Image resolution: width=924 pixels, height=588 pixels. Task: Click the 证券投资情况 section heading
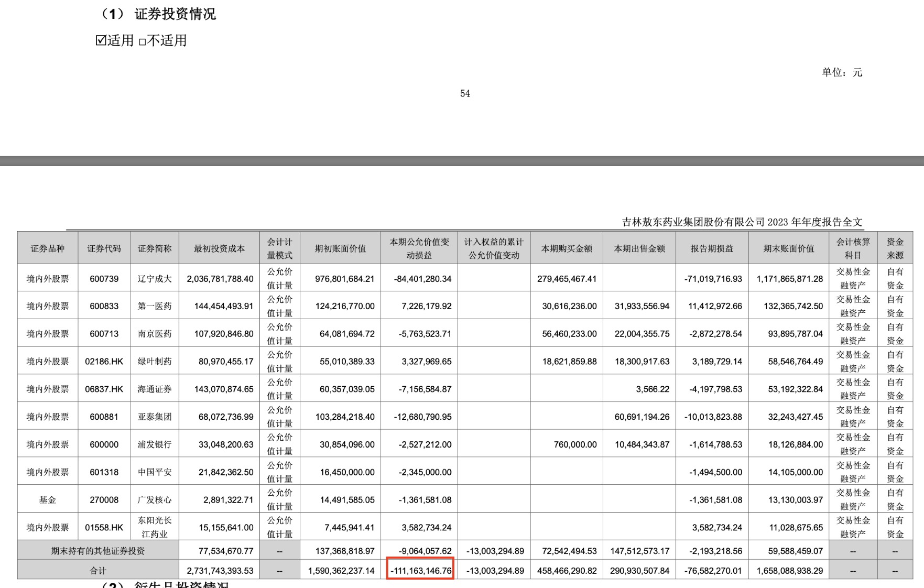175,14
